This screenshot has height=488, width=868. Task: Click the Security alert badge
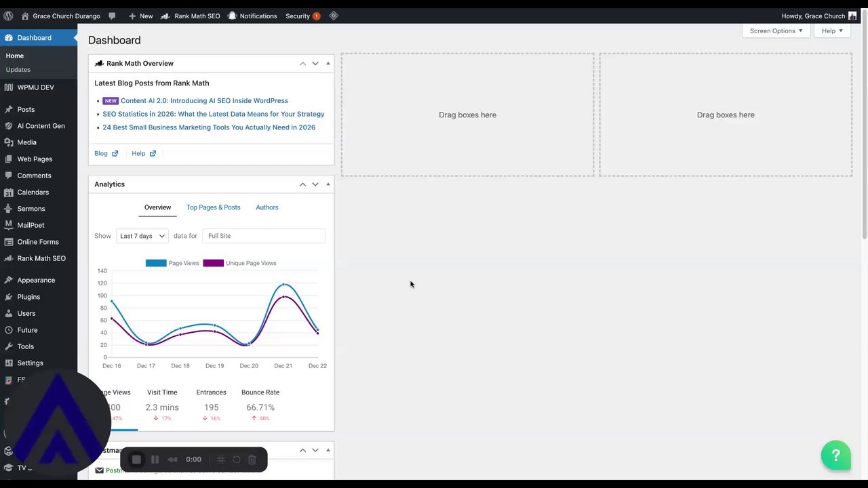click(x=316, y=16)
